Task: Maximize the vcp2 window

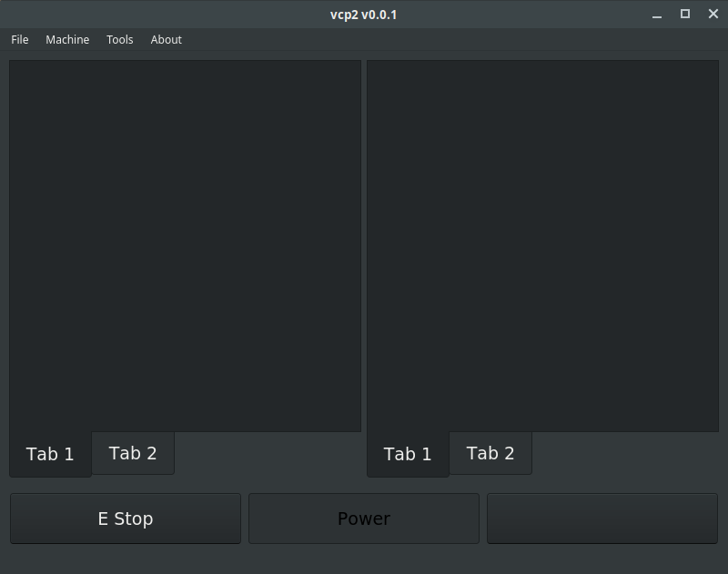Action: 685,14
